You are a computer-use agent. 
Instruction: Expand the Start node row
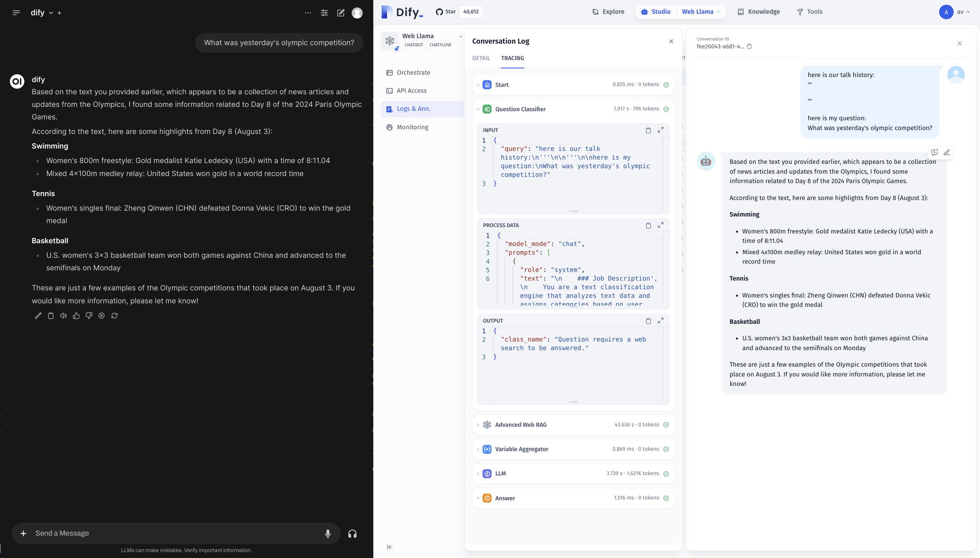coord(573,85)
